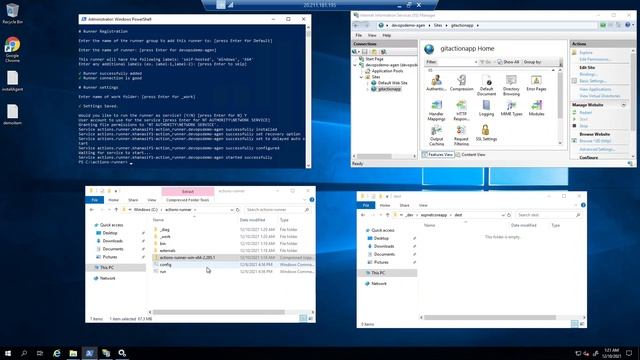Open the HTTP Response Headers feature
The height and width of the screenshot is (360, 640).
click(x=461, y=111)
